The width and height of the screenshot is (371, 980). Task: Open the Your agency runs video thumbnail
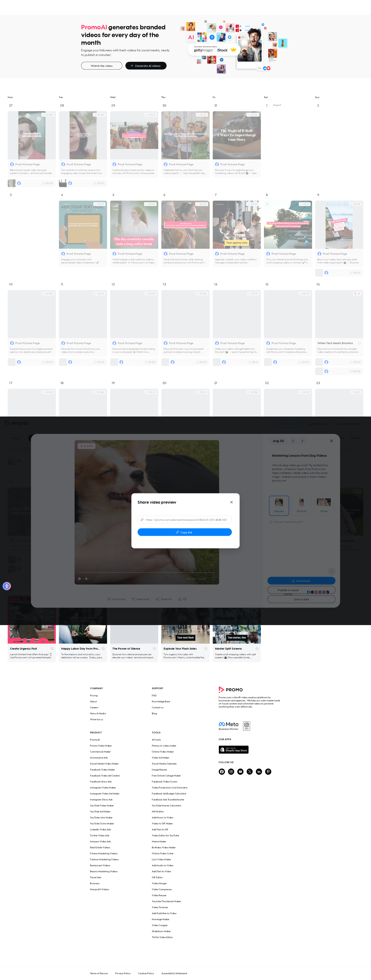(237, 224)
